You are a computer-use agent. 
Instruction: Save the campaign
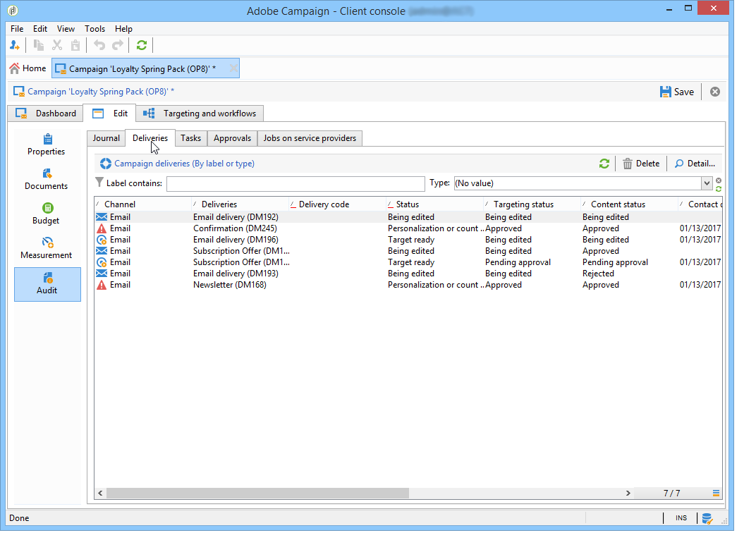pos(676,92)
